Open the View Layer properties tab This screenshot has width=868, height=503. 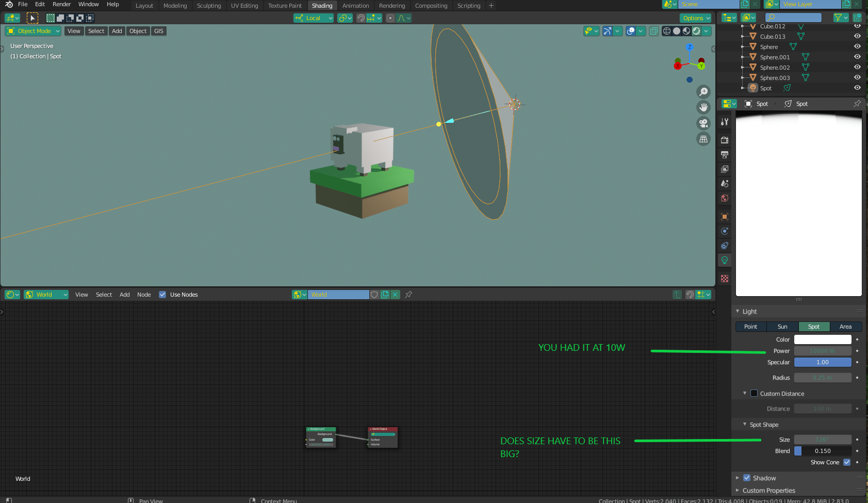725,169
